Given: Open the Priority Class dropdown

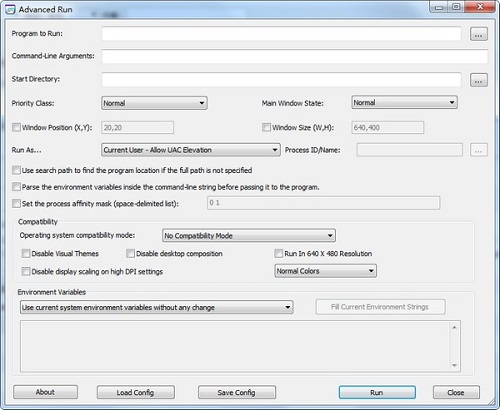Looking at the screenshot, I should (154, 103).
